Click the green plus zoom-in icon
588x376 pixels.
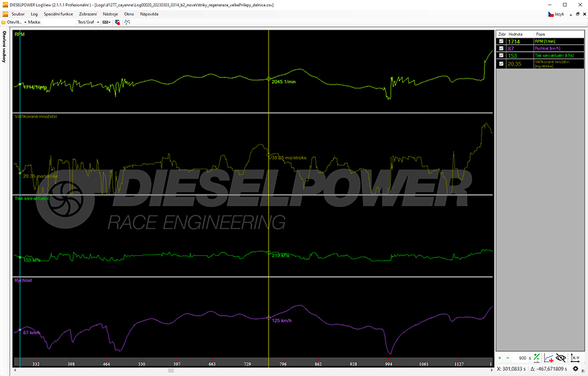(x=500, y=358)
